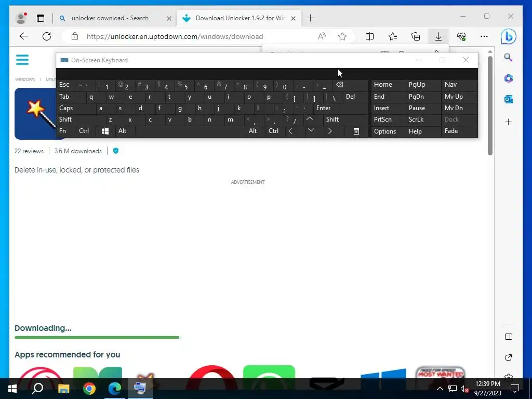Add a new app to the sidebar

[508, 122]
